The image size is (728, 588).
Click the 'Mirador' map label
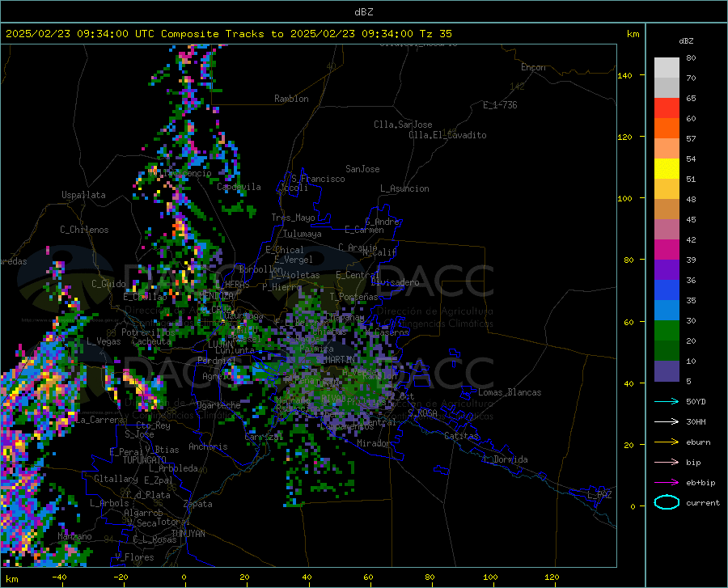click(x=373, y=443)
